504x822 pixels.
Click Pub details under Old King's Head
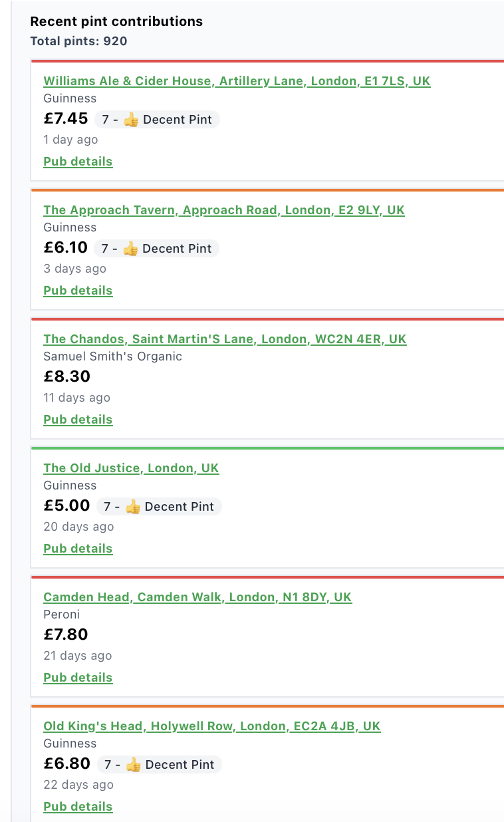coord(78,807)
